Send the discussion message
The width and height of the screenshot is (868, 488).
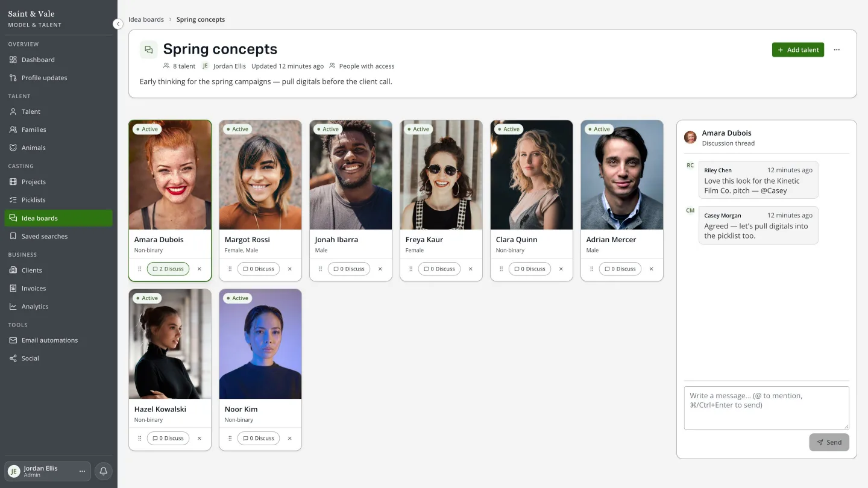(x=829, y=442)
